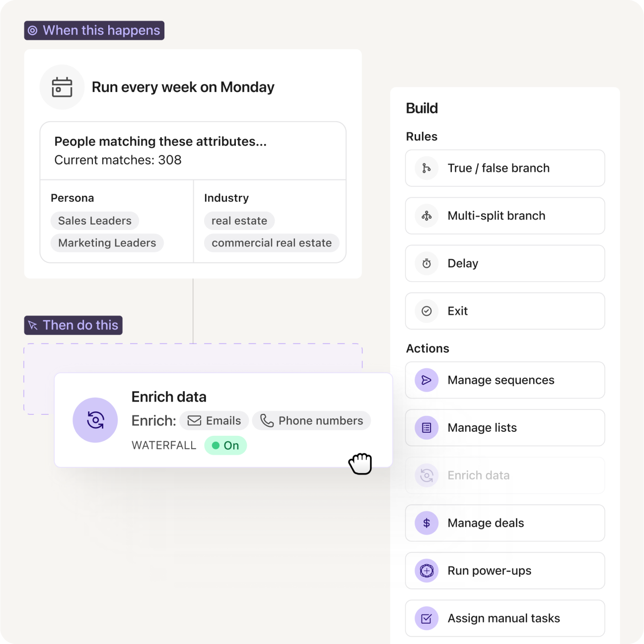
Task: Click the purple Enrich data card icon
Action: 95,420
